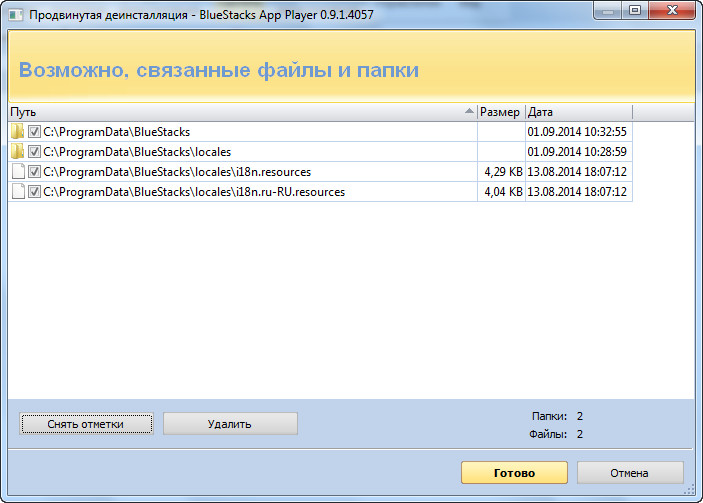Click the i18n.resources file icon

click(x=17, y=172)
